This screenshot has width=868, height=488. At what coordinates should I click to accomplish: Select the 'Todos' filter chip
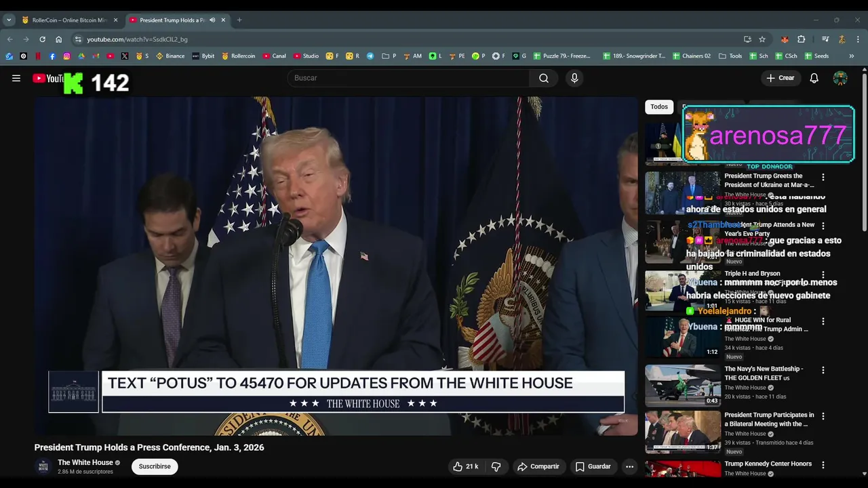point(659,106)
